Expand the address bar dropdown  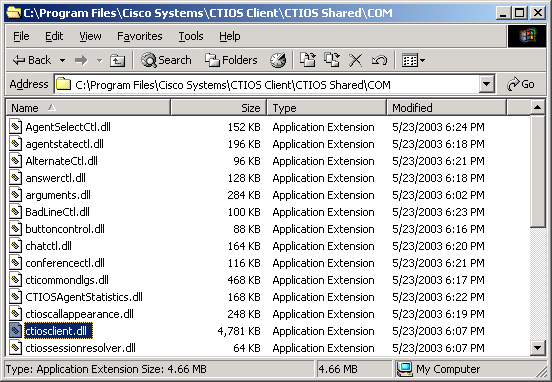[x=487, y=84]
